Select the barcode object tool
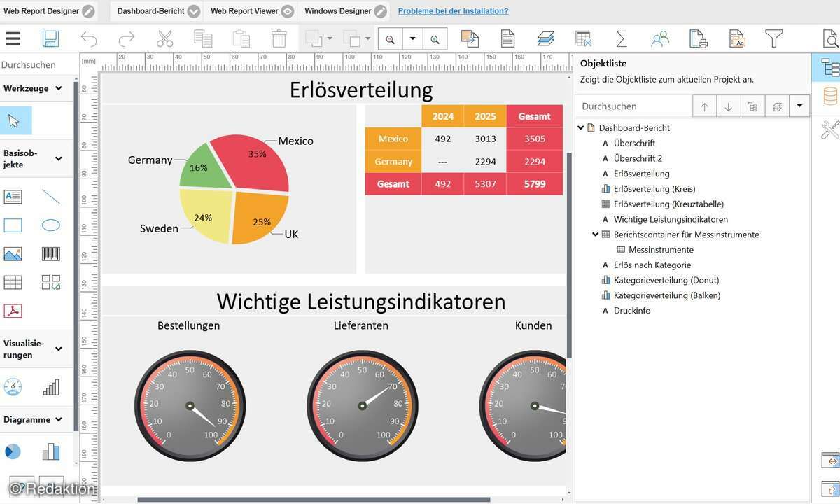This screenshot has width=840, height=504. (51, 253)
